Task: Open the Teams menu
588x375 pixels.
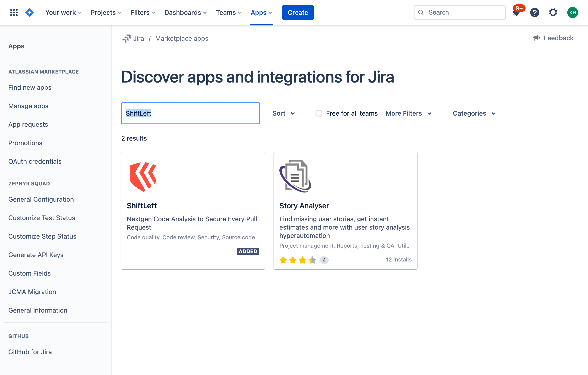Action: click(229, 12)
